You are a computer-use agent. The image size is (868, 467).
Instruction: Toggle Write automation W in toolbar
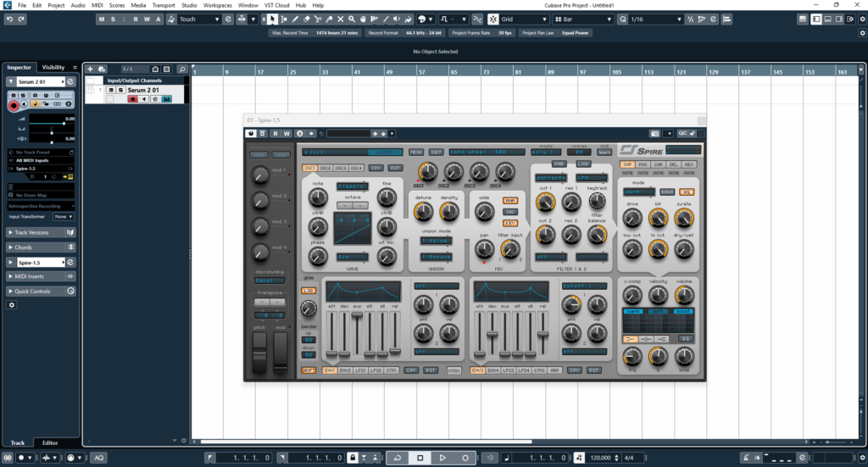(147, 19)
